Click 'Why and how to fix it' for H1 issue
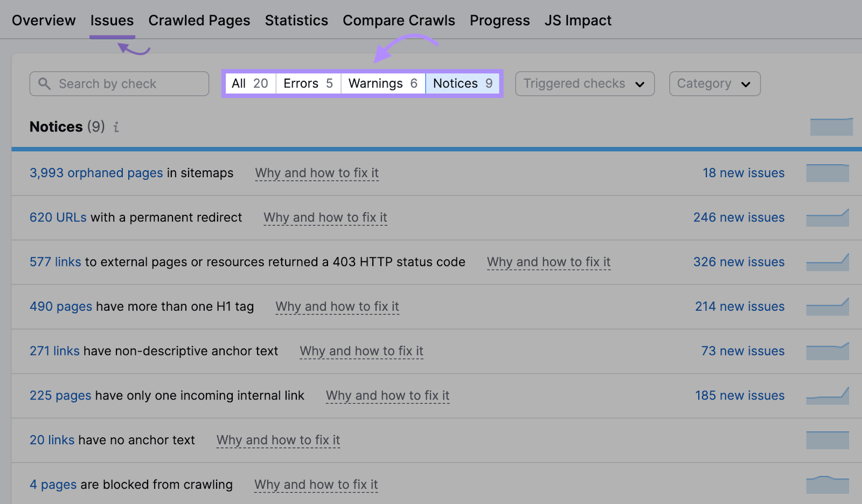 coord(337,306)
